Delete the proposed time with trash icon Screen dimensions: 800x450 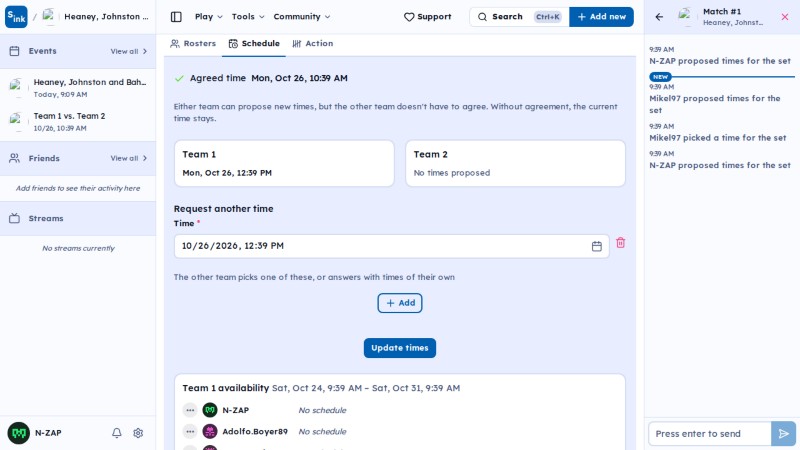[620, 243]
